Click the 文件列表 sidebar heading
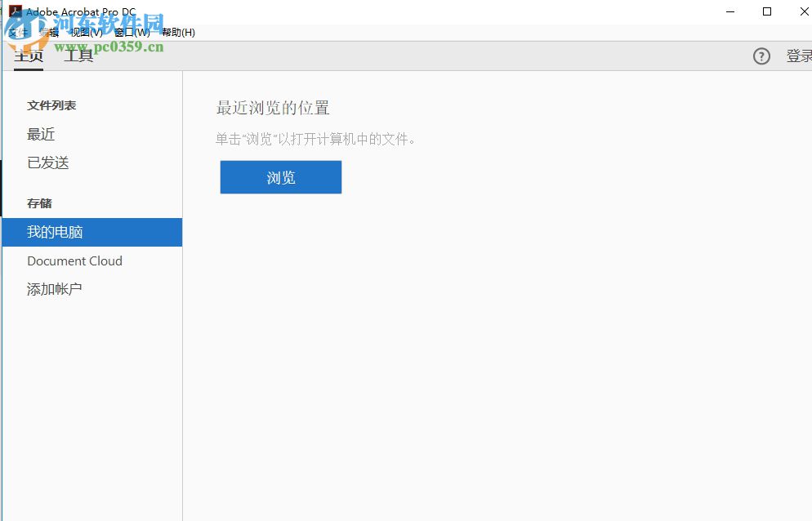 (51, 105)
